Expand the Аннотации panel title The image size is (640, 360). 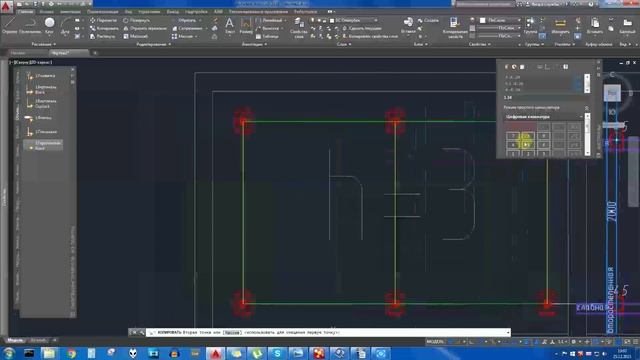(254, 44)
